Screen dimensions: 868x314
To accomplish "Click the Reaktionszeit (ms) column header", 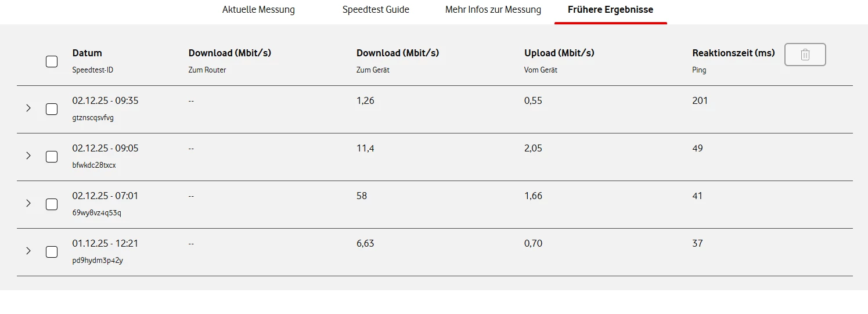I will pyautogui.click(x=733, y=53).
